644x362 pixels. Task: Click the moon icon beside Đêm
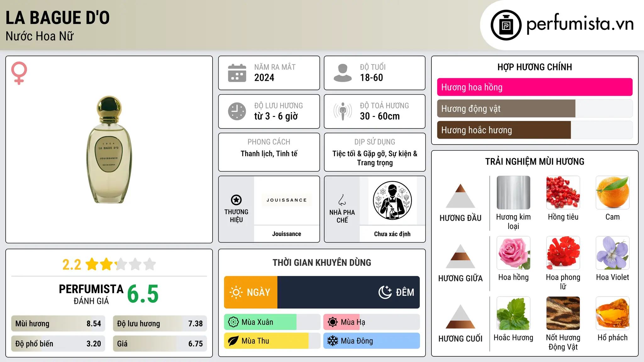(x=385, y=292)
